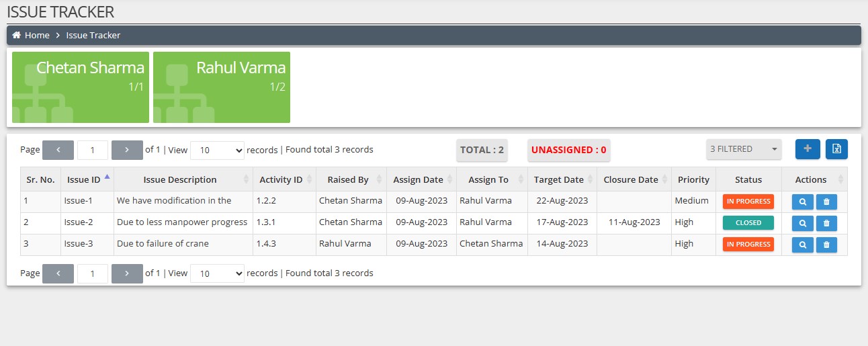The height and width of the screenshot is (346, 868).
Task: Select the Chetan Sharma green tile
Action: click(81, 87)
